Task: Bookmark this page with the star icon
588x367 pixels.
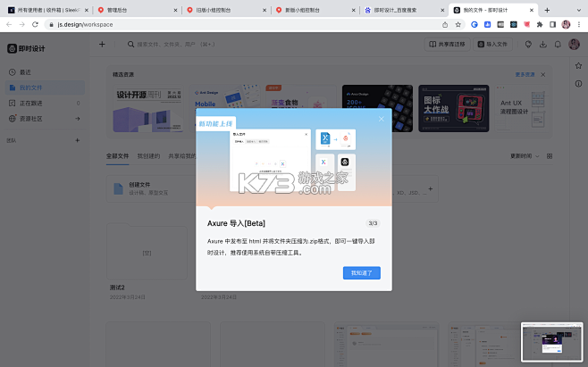Action: (458, 24)
